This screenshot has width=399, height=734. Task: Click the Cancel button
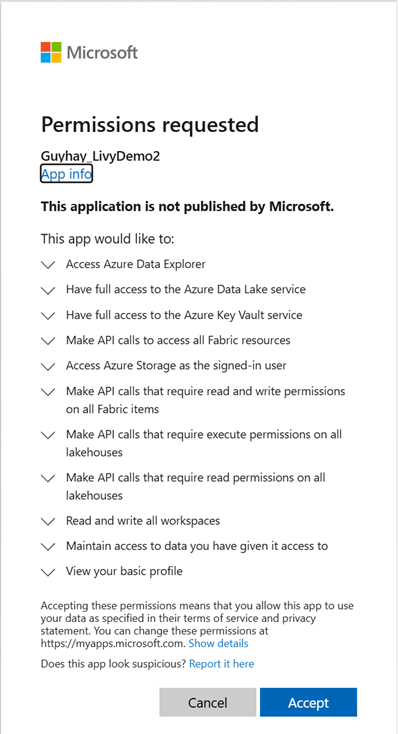coord(207,702)
